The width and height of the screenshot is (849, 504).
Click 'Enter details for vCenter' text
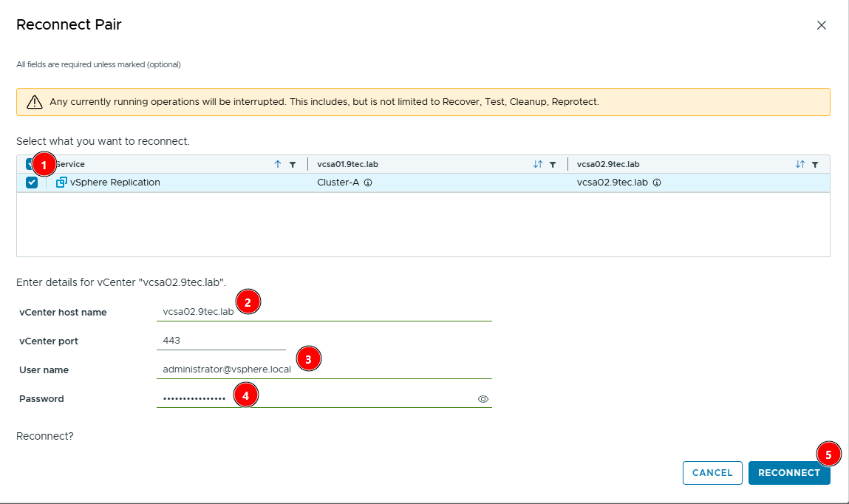(x=121, y=282)
